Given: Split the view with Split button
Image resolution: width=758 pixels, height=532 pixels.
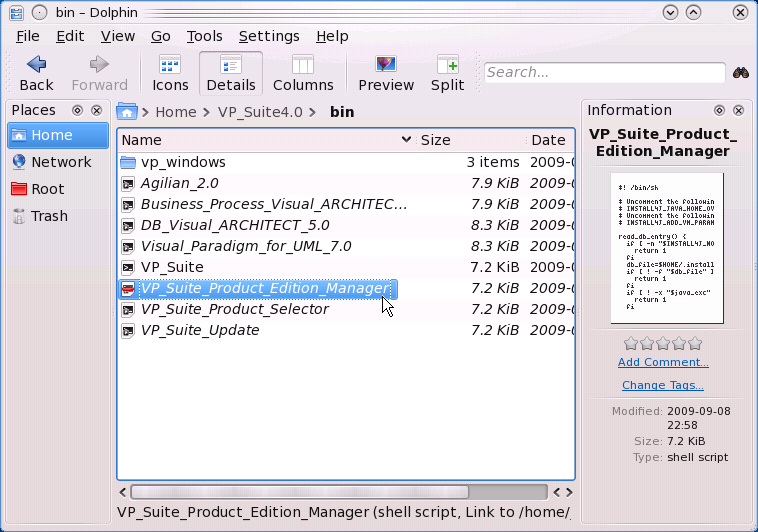Looking at the screenshot, I should (x=448, y=74).
